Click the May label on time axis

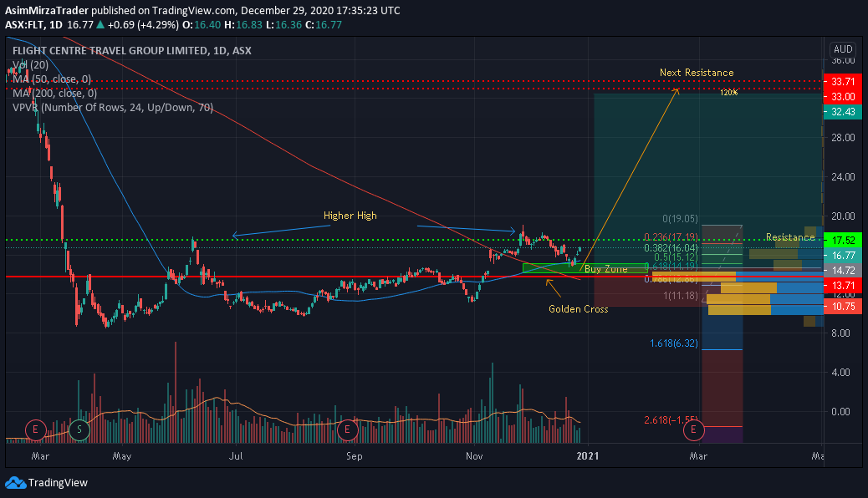[x=122, y=456]
